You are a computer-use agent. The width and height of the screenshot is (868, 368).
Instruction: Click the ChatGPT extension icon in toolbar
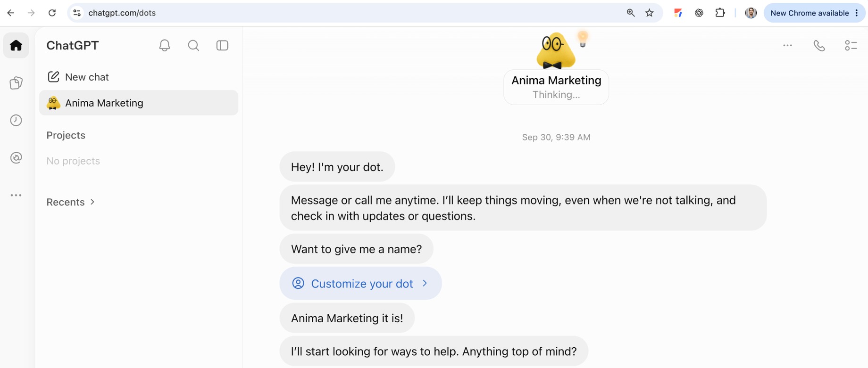pos(699,13)
